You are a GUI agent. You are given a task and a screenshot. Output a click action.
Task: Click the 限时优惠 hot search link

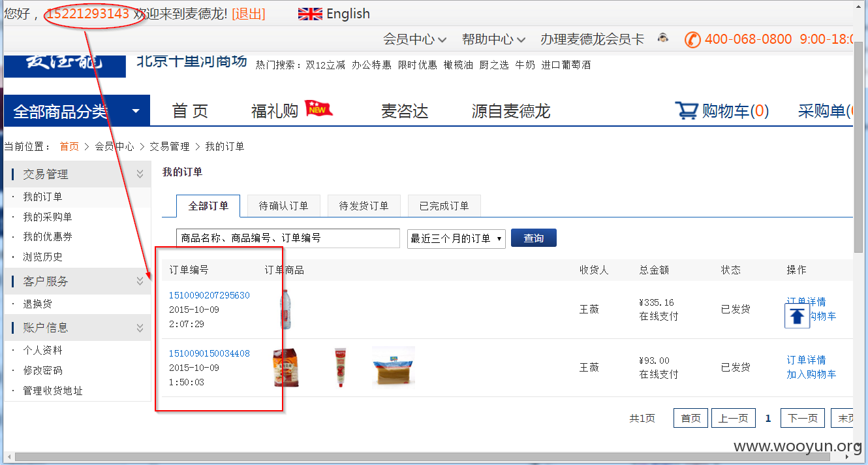tap(418, 65)
